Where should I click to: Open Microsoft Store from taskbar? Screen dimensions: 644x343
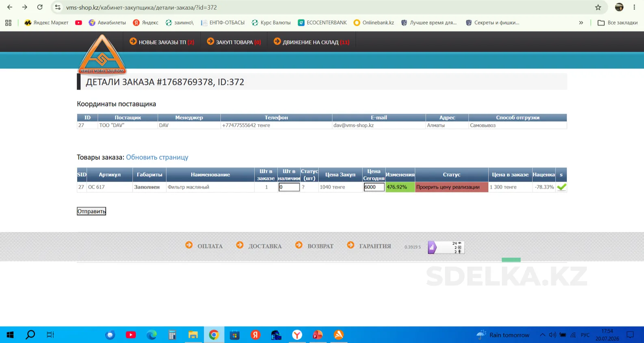[x=235, y=335]
